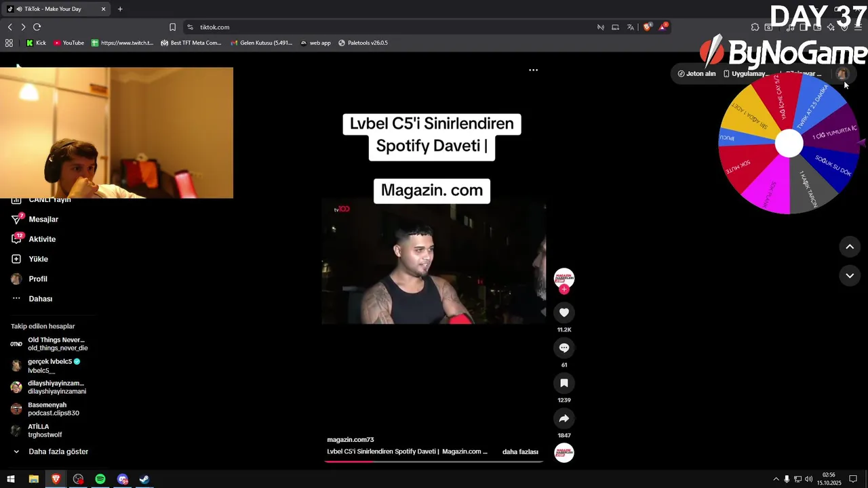
Task: Select the TikTok - Make Your Day tab
Action: [58, 9]
